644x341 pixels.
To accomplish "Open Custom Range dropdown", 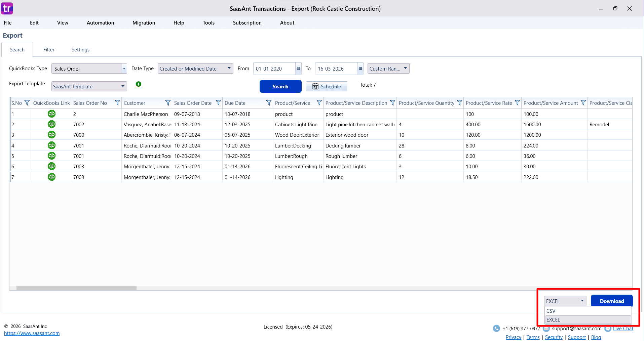I will pyautogui.click(x=388, y=69).
